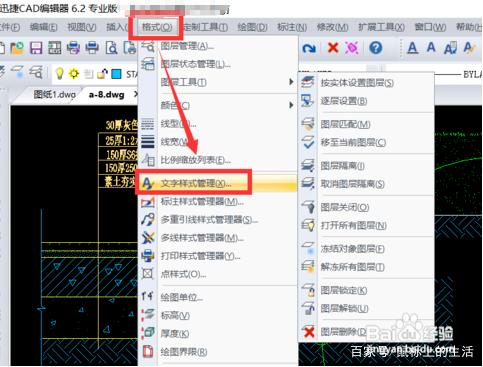Click the blue Redo arrow icon
Viewport: 483px width, 367px height.
coord(309,48)
